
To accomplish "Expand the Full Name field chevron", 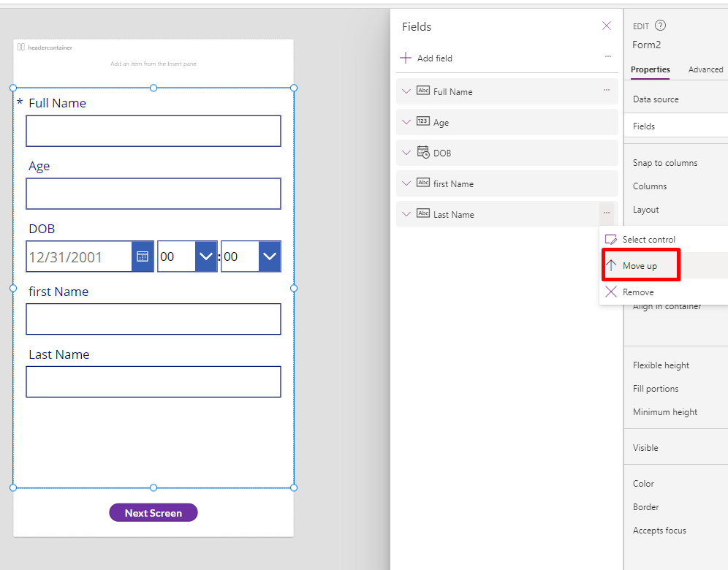I will coord(406,91).
